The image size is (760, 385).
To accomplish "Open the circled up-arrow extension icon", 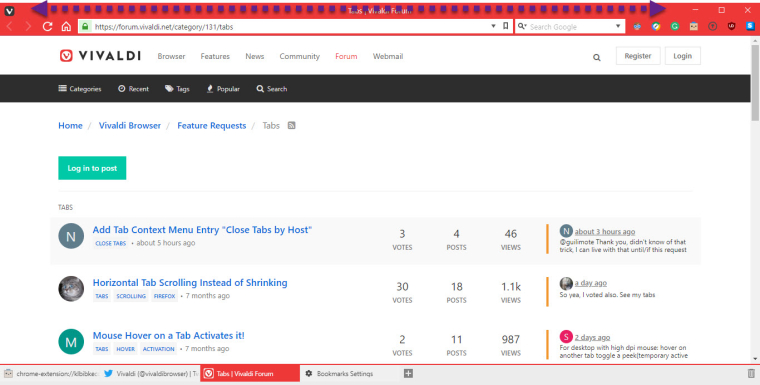I will (712, 27).
